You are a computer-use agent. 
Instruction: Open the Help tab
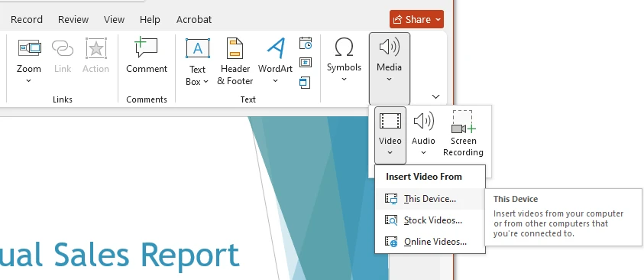point(150,19)
